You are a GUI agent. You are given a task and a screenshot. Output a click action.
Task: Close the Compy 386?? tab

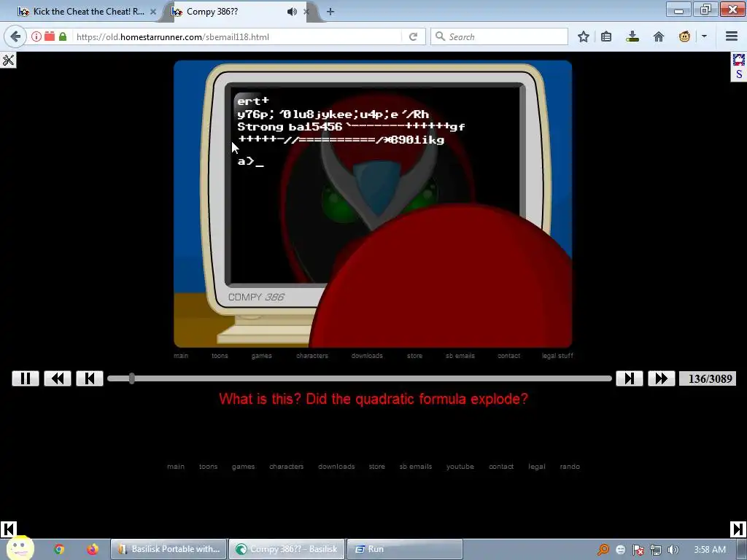click(306, 12)
